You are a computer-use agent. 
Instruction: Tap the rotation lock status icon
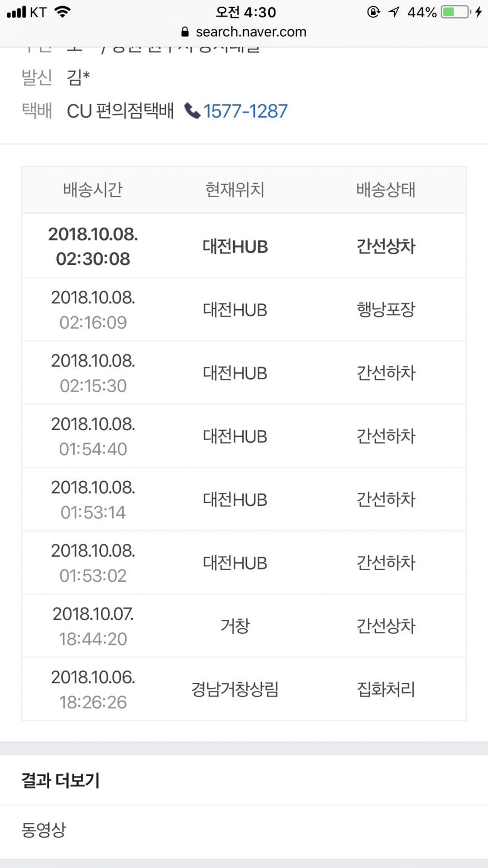click(x=373, y=12)
